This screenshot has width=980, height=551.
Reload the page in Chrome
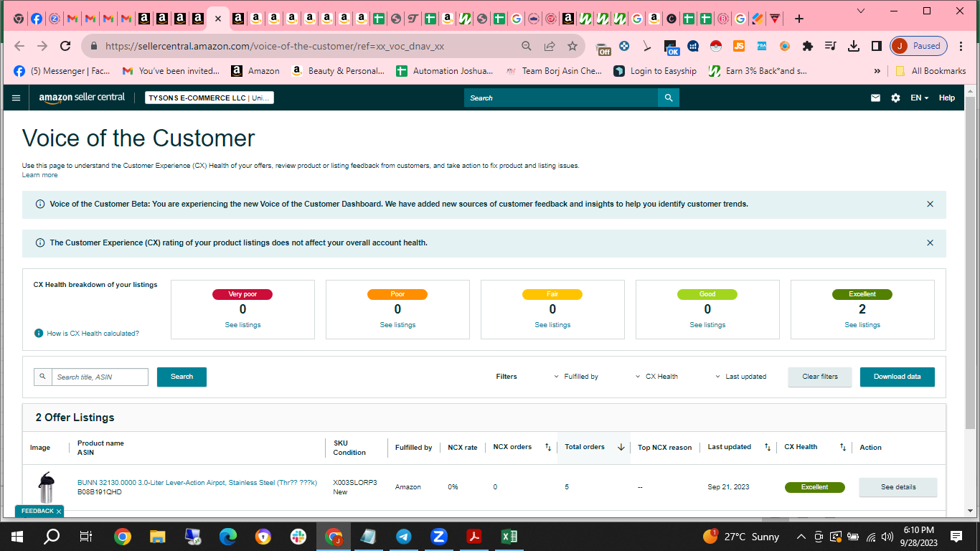pos(65,46)
